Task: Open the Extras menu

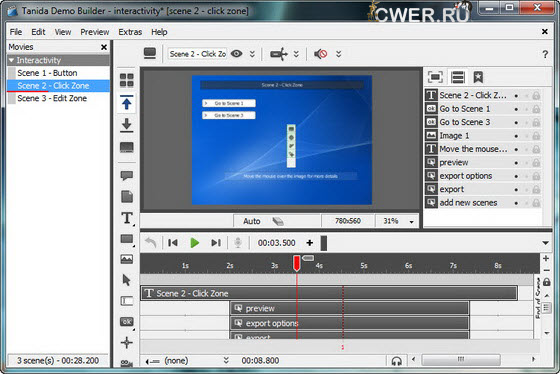Action: pyautogui.click(x=130, y=32)
